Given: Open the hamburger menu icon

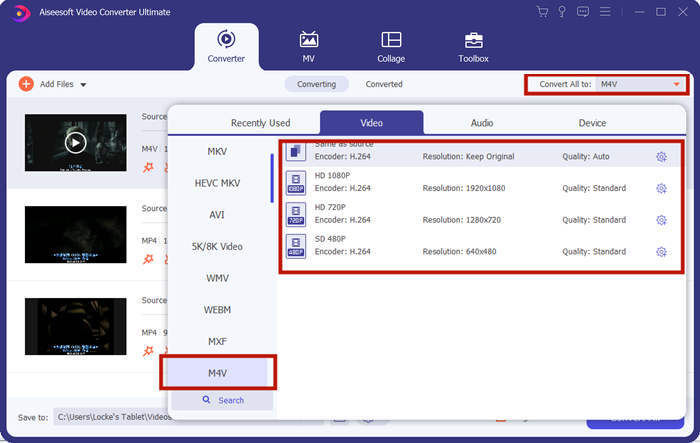Looking at the screenshot, I should 605,12.
